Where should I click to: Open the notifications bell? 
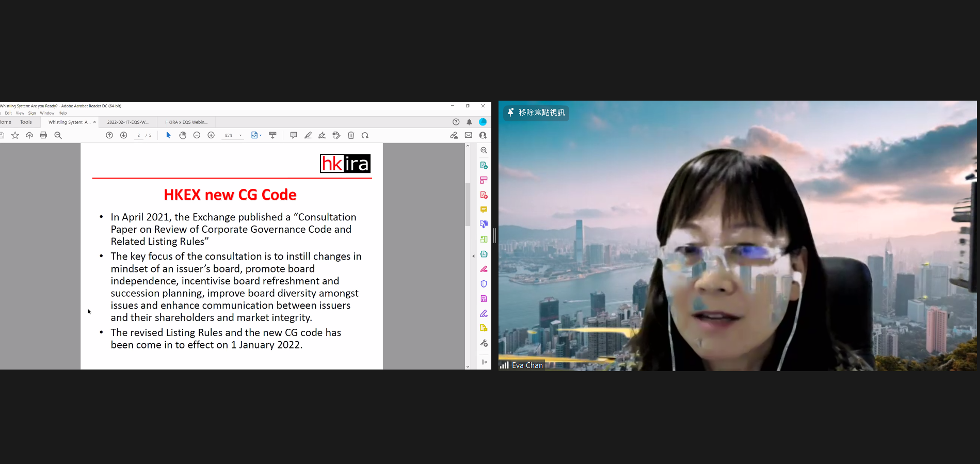coord(470,122)
